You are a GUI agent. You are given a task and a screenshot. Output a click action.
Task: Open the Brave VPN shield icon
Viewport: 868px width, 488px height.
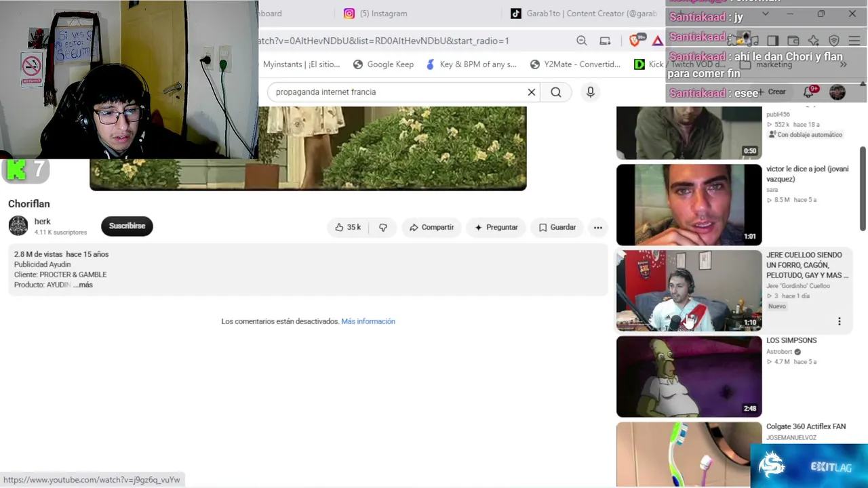pyautogui.click(x=834, y=41)
